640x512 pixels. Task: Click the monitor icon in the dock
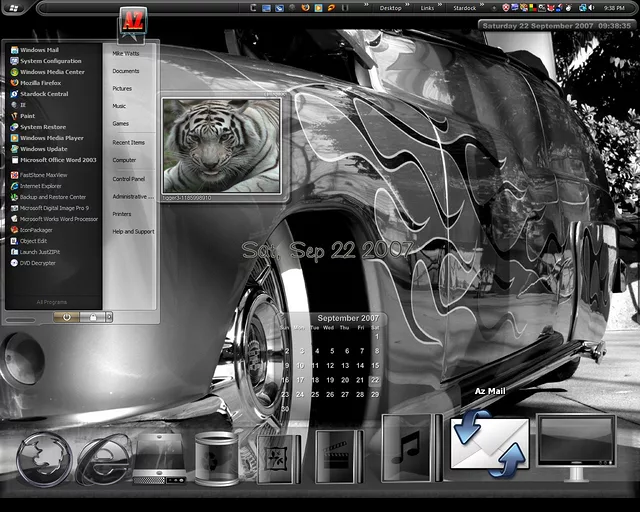pyautogui.click(x=576, y=441)
